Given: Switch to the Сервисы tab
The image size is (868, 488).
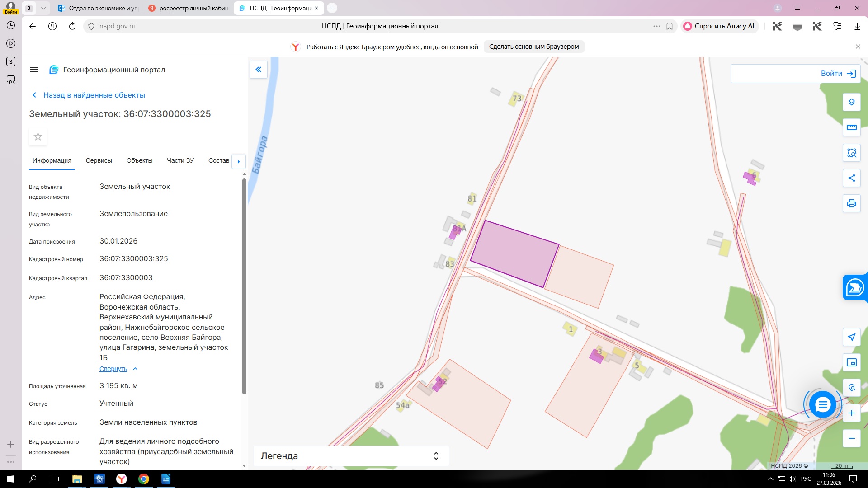Looking at the screenshot, I should [x=99, y=160].
